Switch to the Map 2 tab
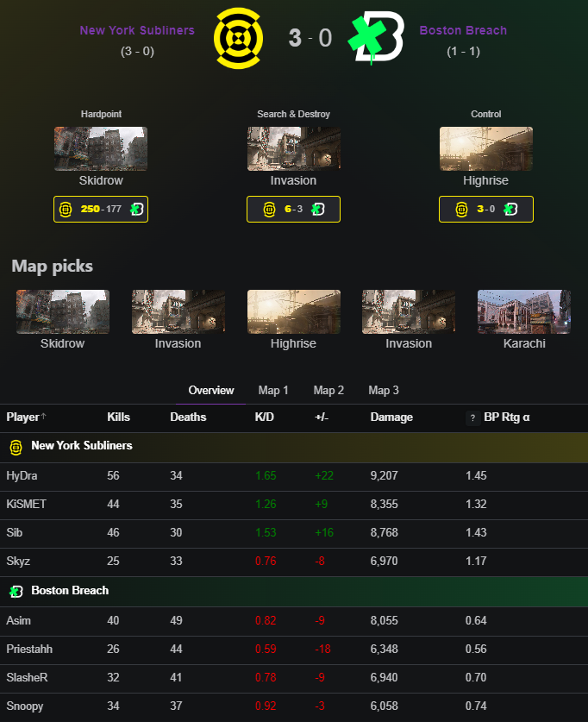 click(328, 391)
